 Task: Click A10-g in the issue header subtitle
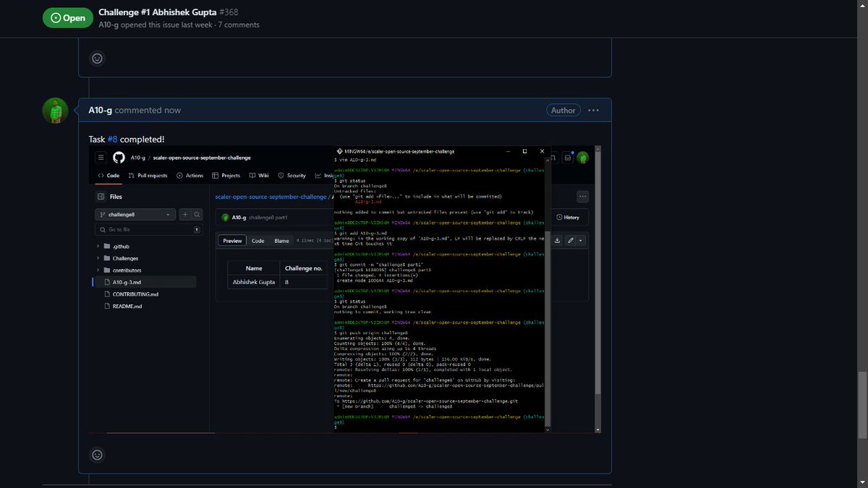[x=109, y=25]
